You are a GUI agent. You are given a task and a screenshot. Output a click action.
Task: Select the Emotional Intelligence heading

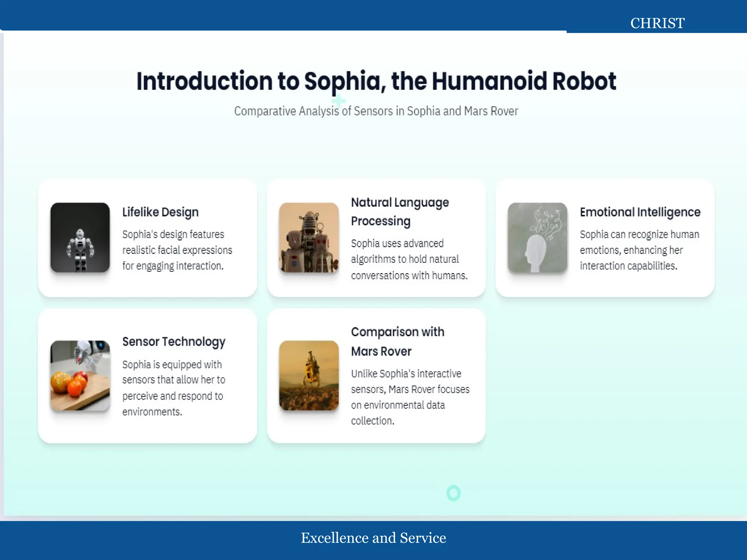(x=640, y=212)
